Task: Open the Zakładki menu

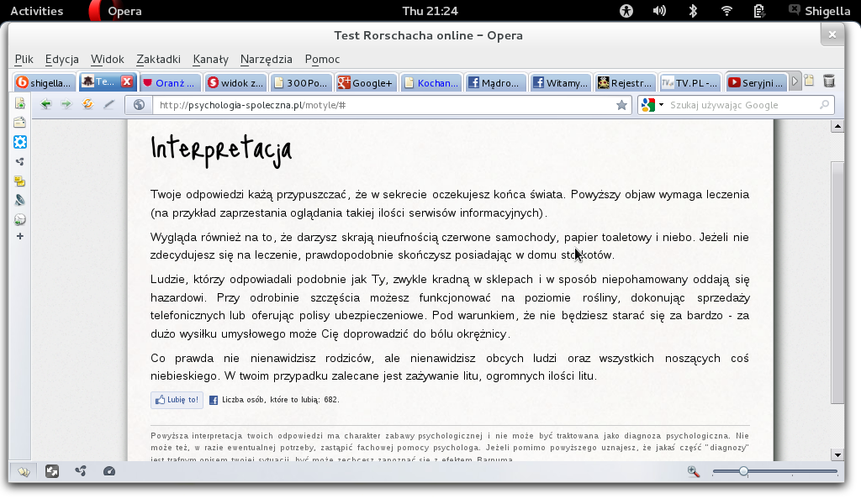Action: click(159, 60)
